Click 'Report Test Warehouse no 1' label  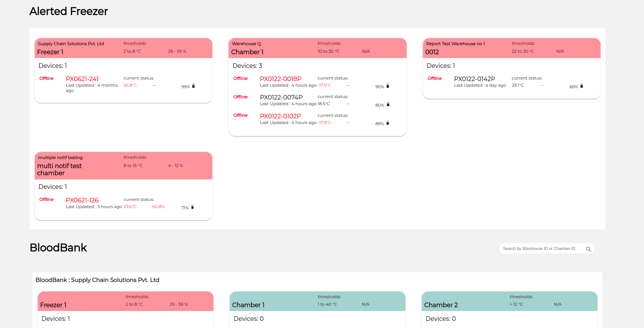455,44
